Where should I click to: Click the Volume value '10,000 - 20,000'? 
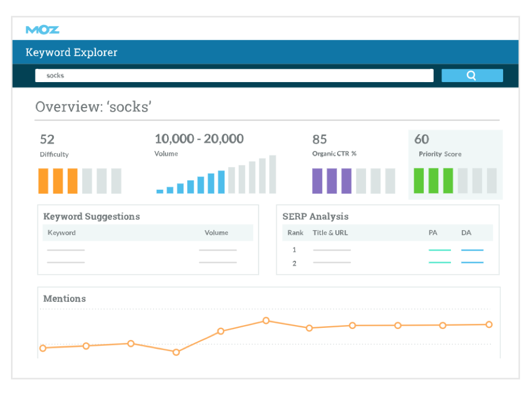point(199,139)
